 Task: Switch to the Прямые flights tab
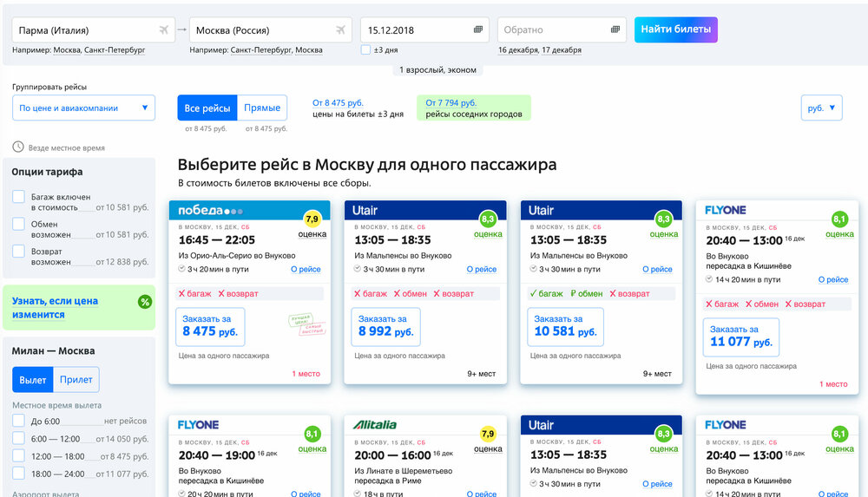click(262, 108)
